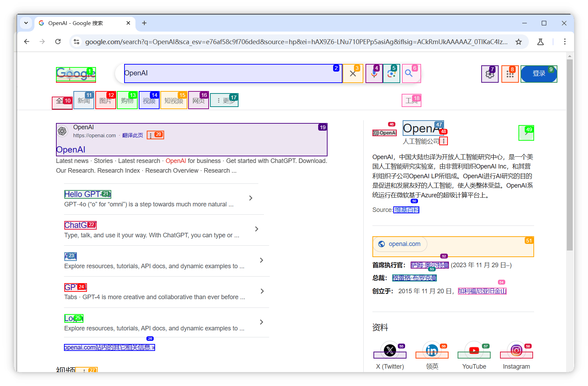Open the 维基百科 source link

tap(406, 210)
